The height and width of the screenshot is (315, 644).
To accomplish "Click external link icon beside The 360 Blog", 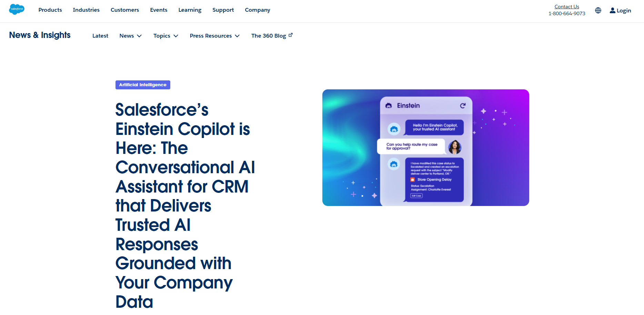I will [x=291, y=35].
